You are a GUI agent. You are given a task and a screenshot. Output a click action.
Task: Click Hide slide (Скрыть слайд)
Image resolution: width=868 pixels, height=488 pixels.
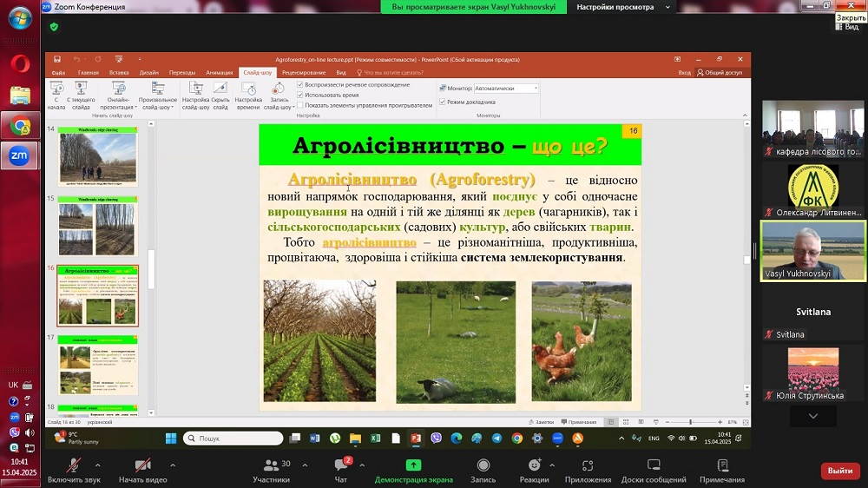pyautogui.click(x=220, y=96)
